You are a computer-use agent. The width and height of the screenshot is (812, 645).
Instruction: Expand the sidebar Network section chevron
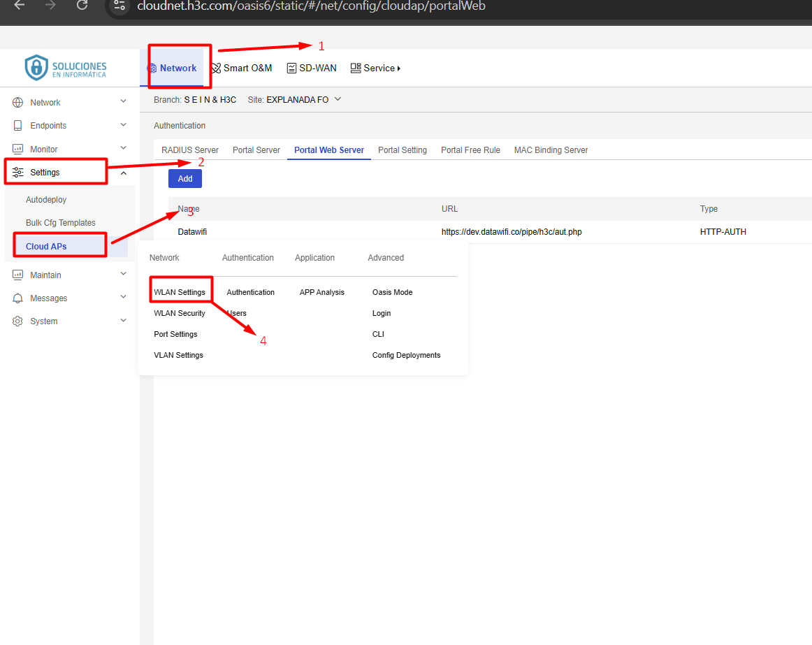pos(123,101)
